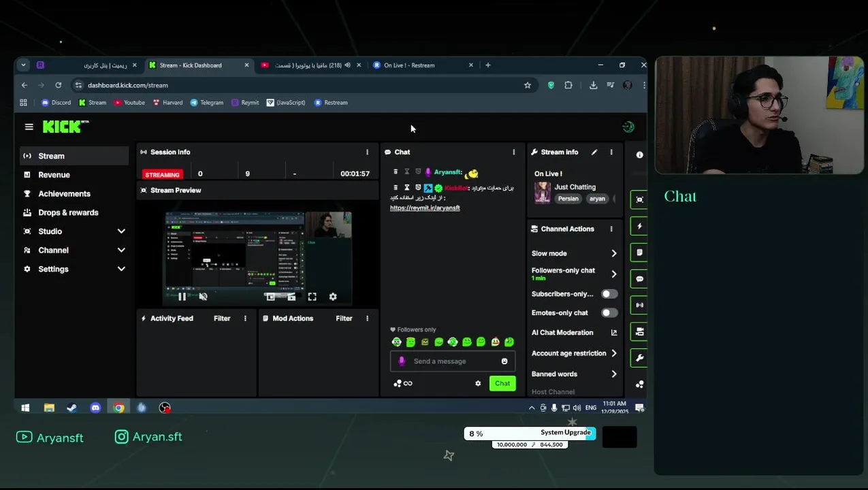Open the hamburger menu beside Kick logo
This screenshot has width=868, height=490.
coord(29,127)
